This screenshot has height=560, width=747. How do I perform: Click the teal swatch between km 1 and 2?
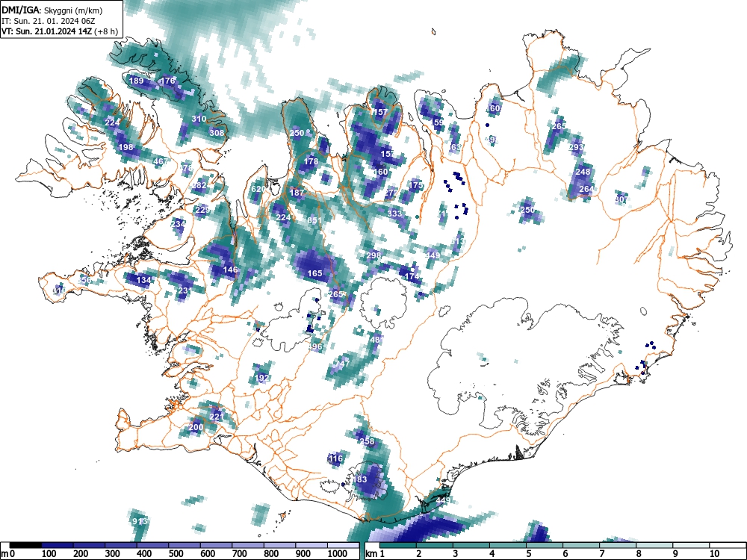click(398, 545)
